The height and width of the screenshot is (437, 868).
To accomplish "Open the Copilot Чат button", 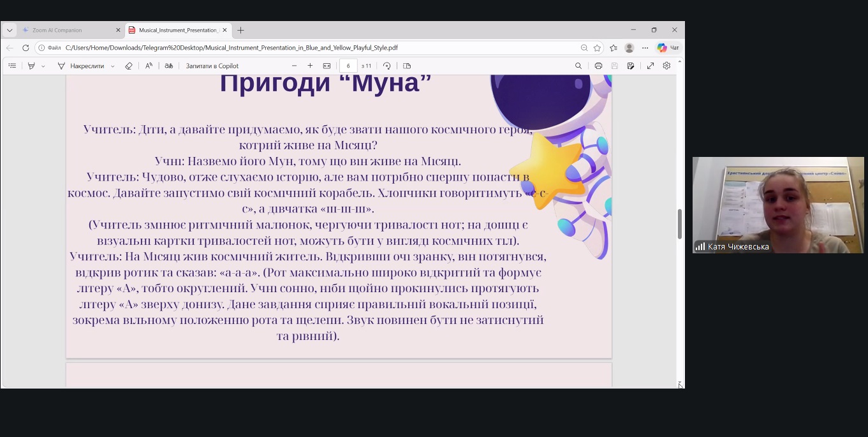I will (668, 48).
